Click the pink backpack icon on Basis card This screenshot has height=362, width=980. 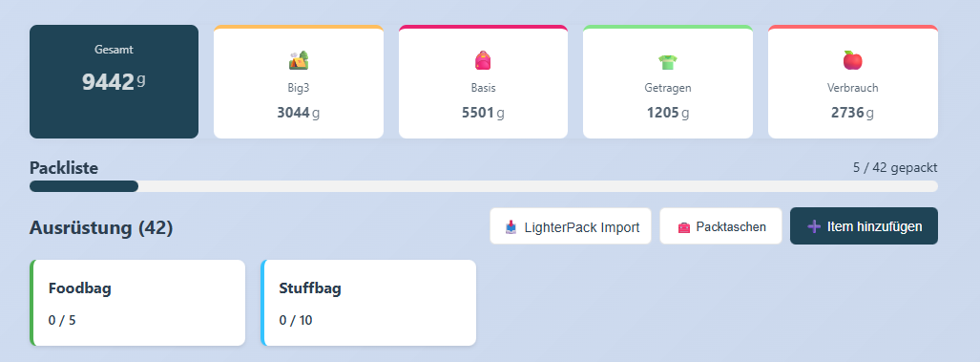[x=483, y=60]
